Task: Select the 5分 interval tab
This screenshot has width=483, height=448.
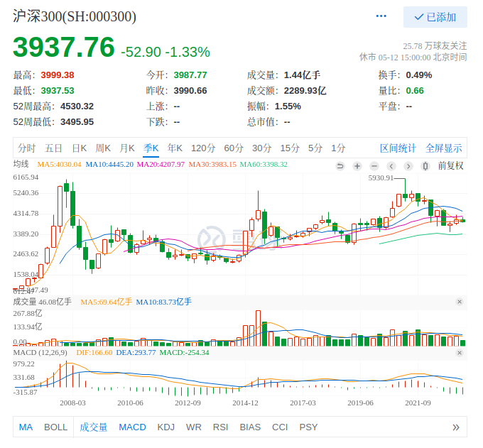Action: (315, 148)
